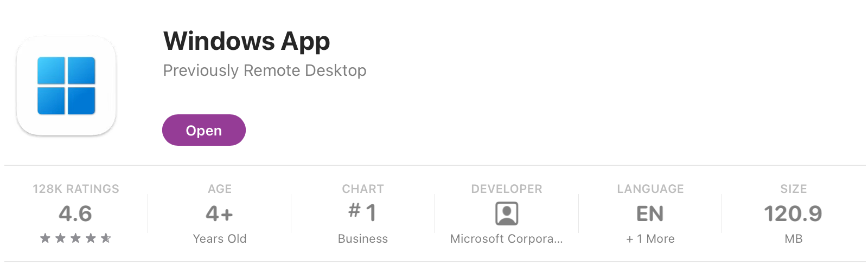Image resolution: width=868 pixels, height=272 pixels.
Task: Select the 4.6 rating score
Action: click(x=75, y=213)
